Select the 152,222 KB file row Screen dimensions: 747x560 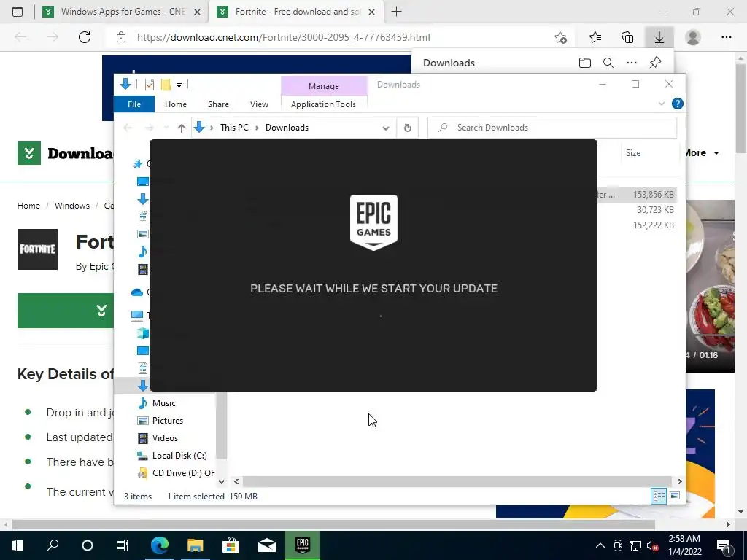(x=653, y=225)
